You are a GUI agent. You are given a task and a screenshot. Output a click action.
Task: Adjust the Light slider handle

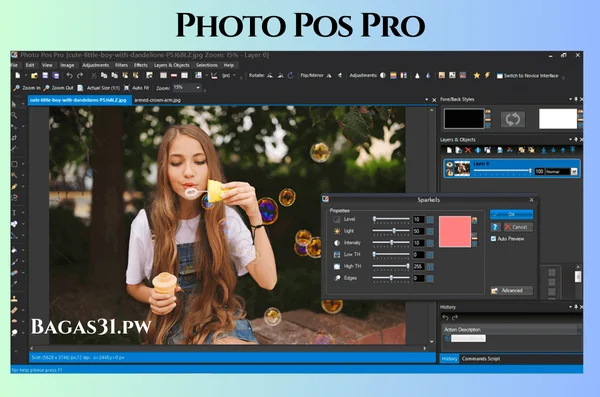click(x=394, y=230)
